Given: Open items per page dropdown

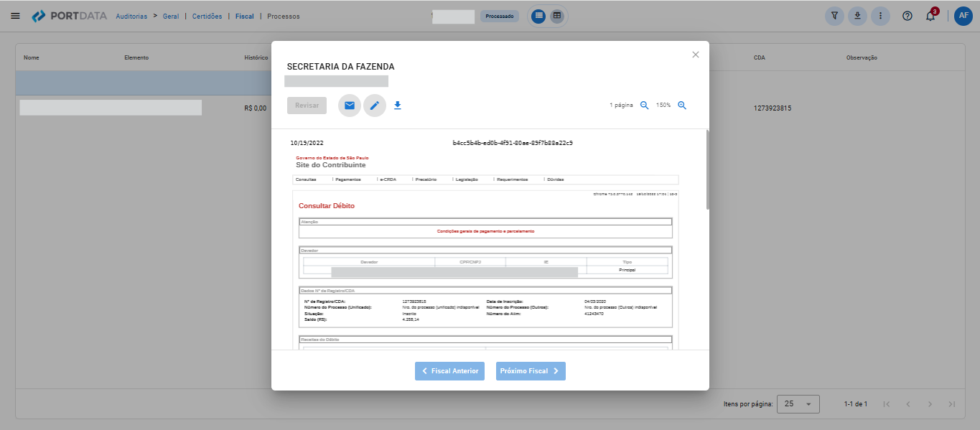Looking at the screenshot, I should point(798,404).
